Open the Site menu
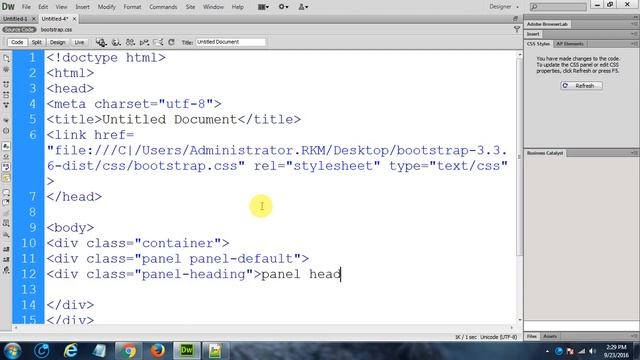Screen dimensions: 640x360 tap(190, 7)
